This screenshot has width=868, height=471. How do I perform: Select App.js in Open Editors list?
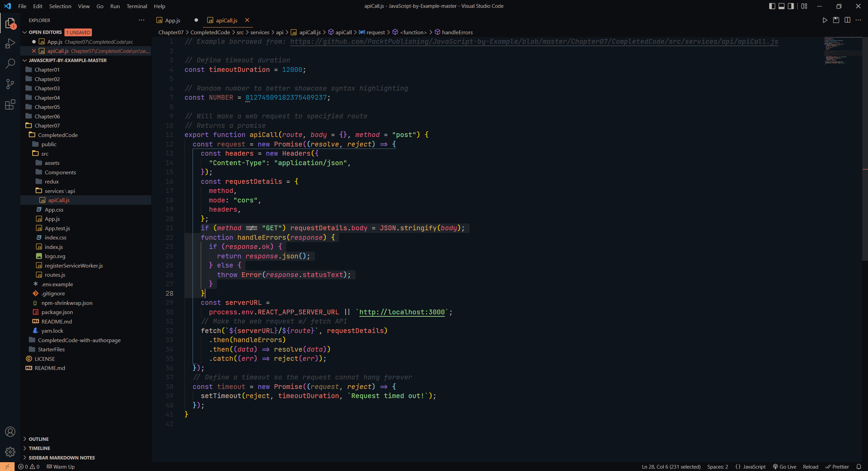point(86,42)
